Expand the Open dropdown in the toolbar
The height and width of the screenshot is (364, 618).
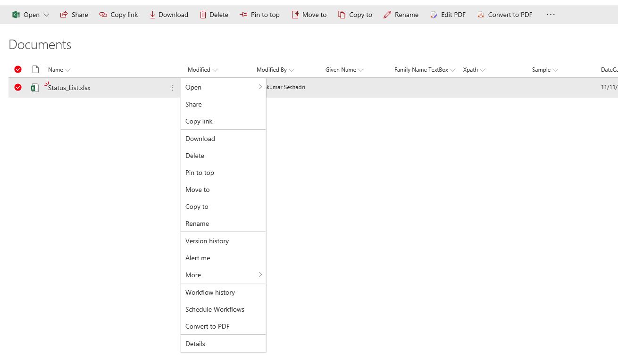tap(46, 15)
